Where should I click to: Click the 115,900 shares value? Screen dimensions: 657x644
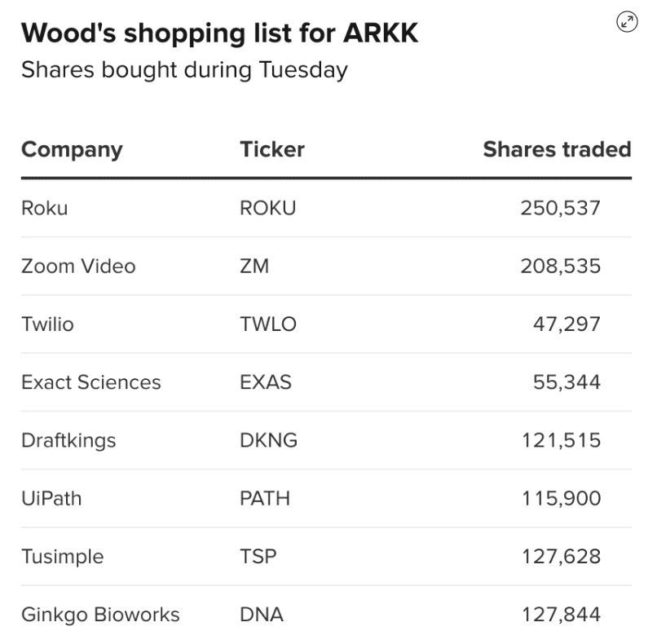tap(561, 499)
